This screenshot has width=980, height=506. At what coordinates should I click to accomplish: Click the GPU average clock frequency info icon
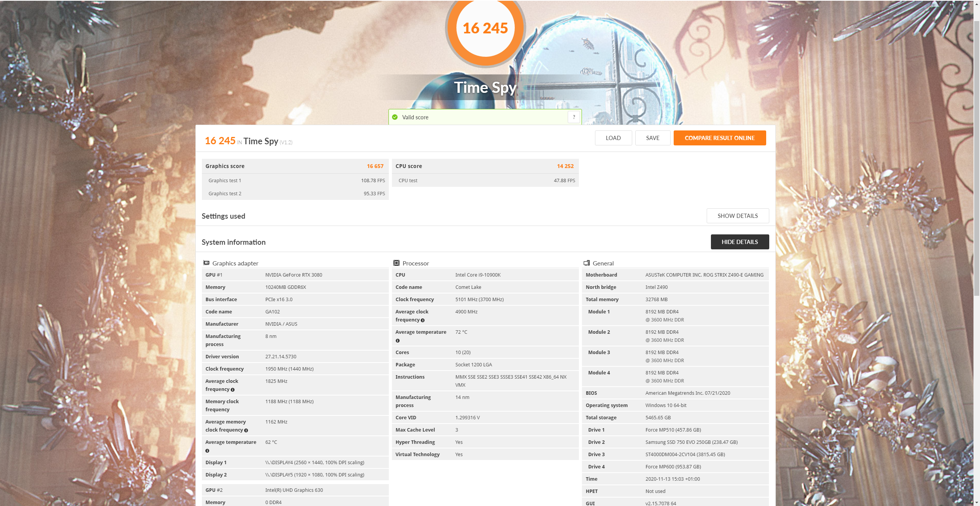tap(233, 390)
